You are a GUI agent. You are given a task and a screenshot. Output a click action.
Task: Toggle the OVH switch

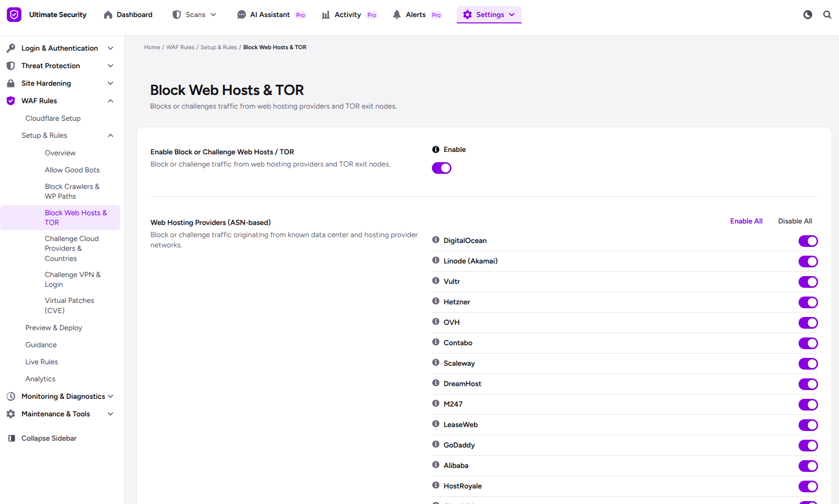808,323
